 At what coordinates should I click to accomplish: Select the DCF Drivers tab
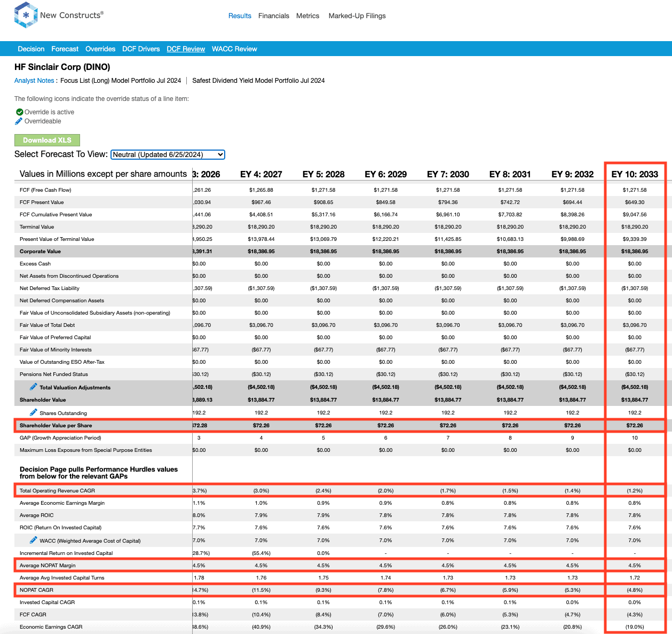141,49
